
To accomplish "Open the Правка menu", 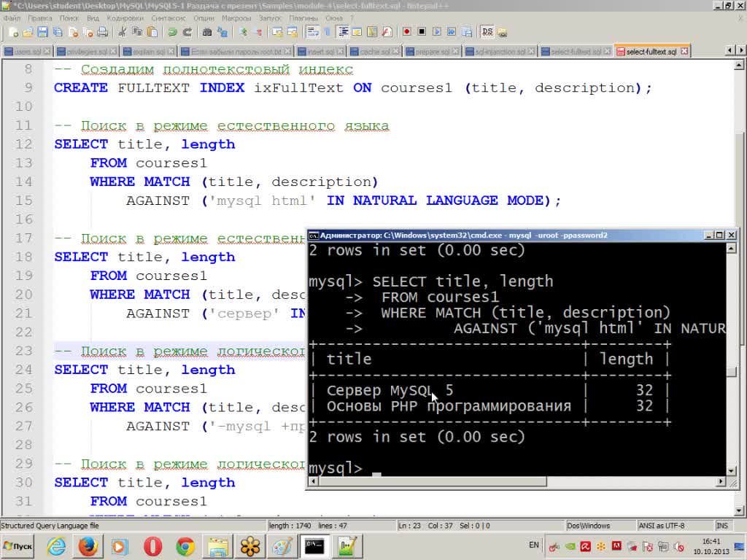I will 40,18.
